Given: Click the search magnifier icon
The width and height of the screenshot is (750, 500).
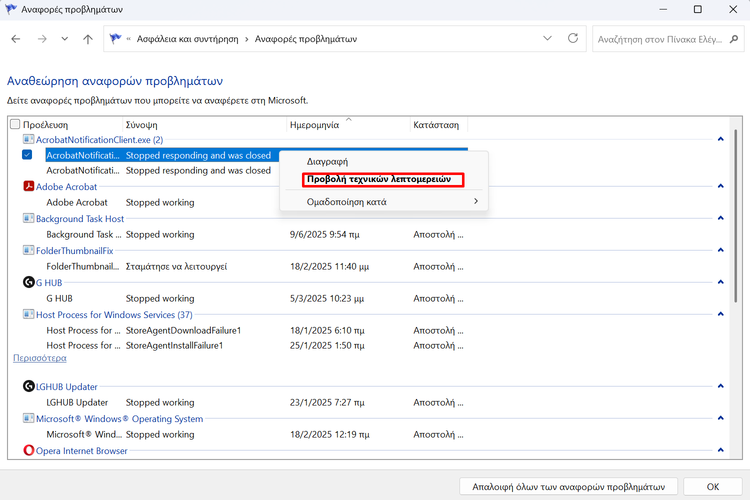Looking at the screenshot, I should pos(734,39).
